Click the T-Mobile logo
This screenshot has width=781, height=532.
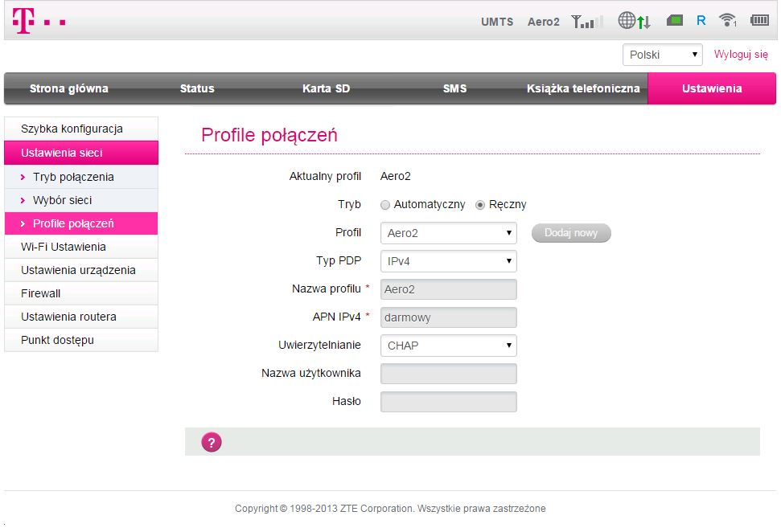(38, 22)
